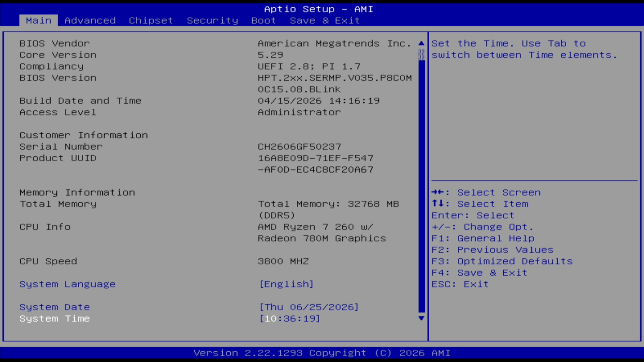
Task: Click the AMD Ryzen 7 260 value
Action: click(x=315, y=227)
